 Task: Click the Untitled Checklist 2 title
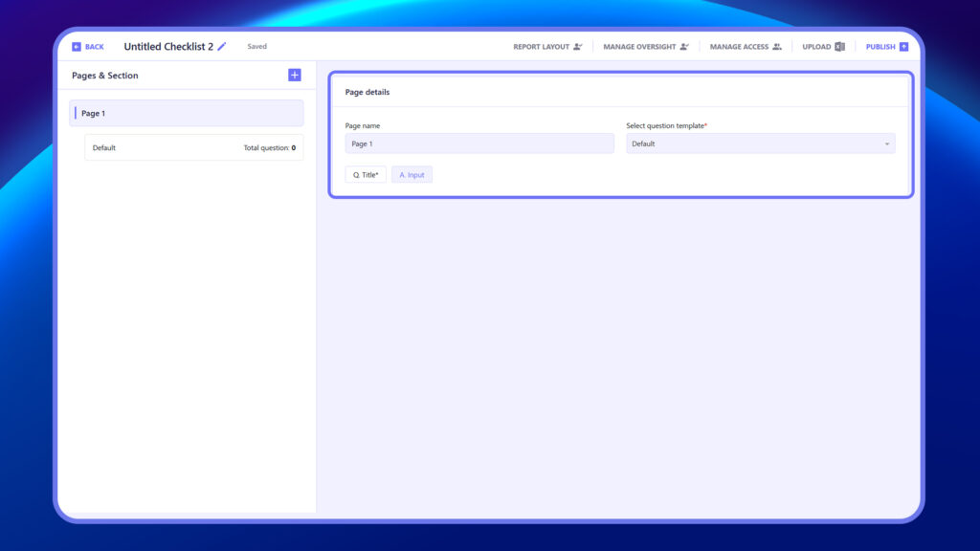coord(168,46)
